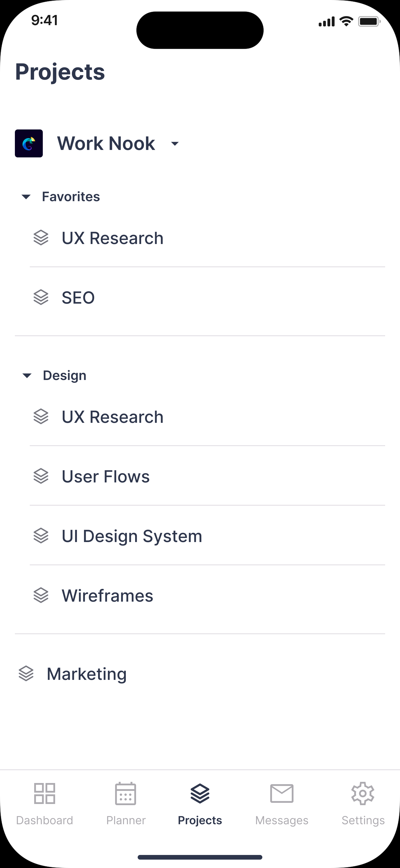Viewport: 400px width, 868px height.
Task: Tap the Work Nook workspace logo
Action: 29,144
